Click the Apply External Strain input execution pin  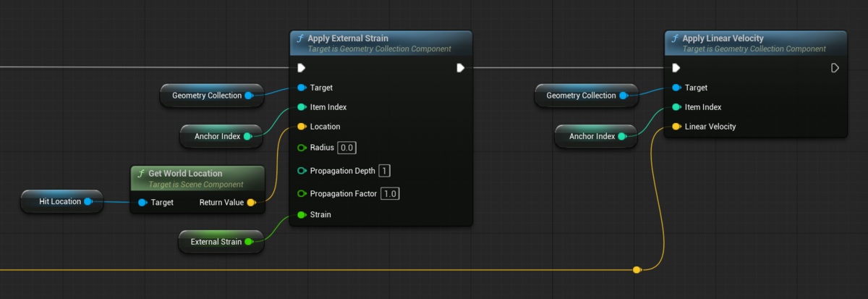(302, 68)
